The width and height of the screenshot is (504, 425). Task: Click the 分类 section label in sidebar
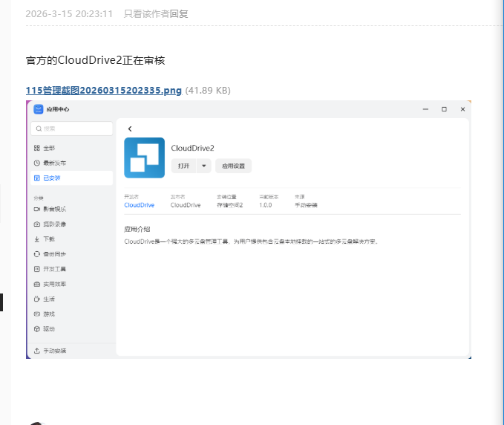click(39, 198)
